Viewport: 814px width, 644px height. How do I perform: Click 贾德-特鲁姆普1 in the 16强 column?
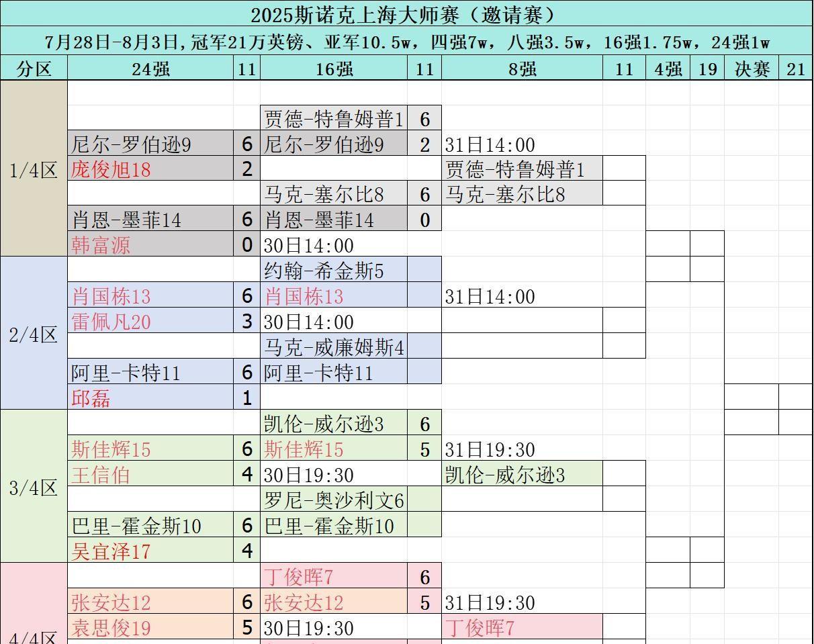pyautogui.click(x=334, y=118)
